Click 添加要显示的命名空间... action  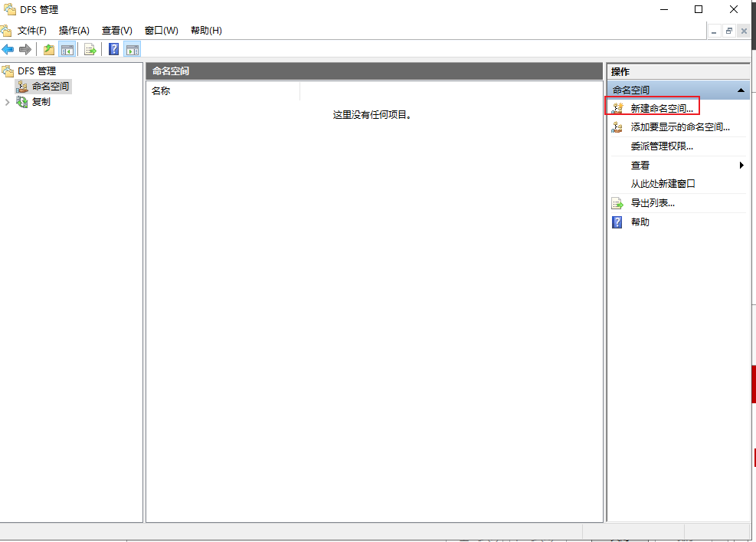680,127
